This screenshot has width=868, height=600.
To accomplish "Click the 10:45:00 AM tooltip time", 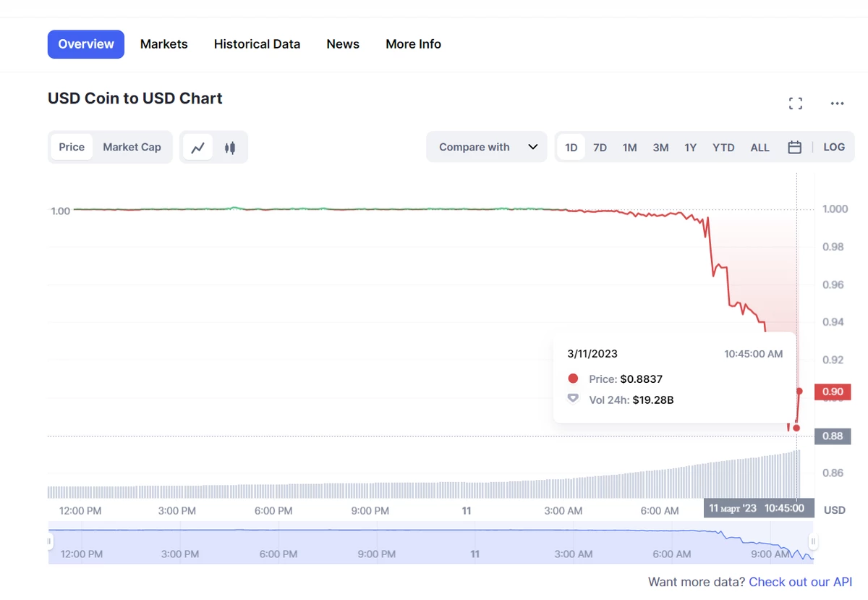I will coord(754,354).
